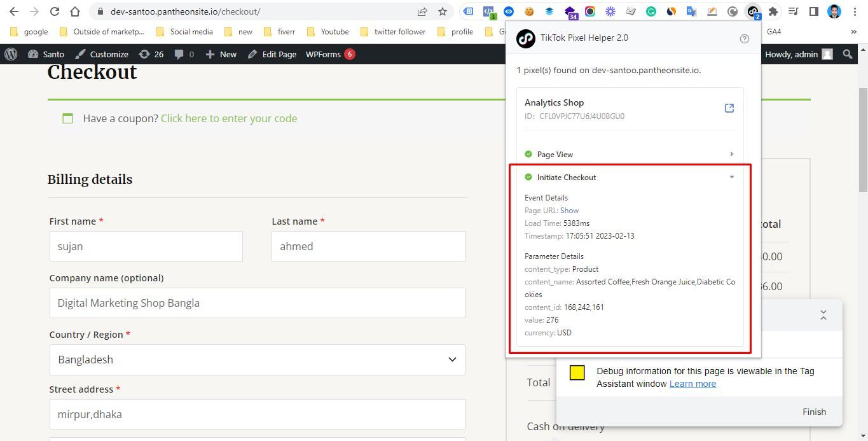This screenshot has width=868, height=441.
Task: Click the 'value: 276' parameter
Action: [542, 320]
